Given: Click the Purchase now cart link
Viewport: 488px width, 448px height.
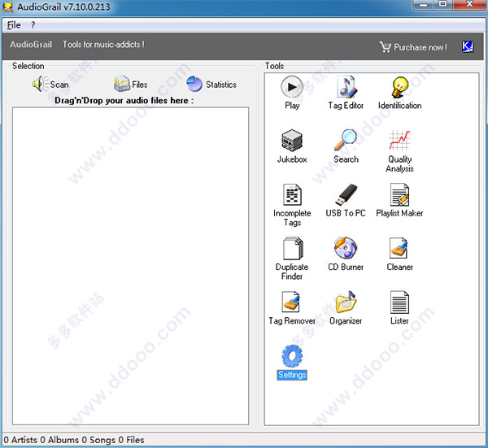Looking at the screenshot, I should (x=413, y=47).
